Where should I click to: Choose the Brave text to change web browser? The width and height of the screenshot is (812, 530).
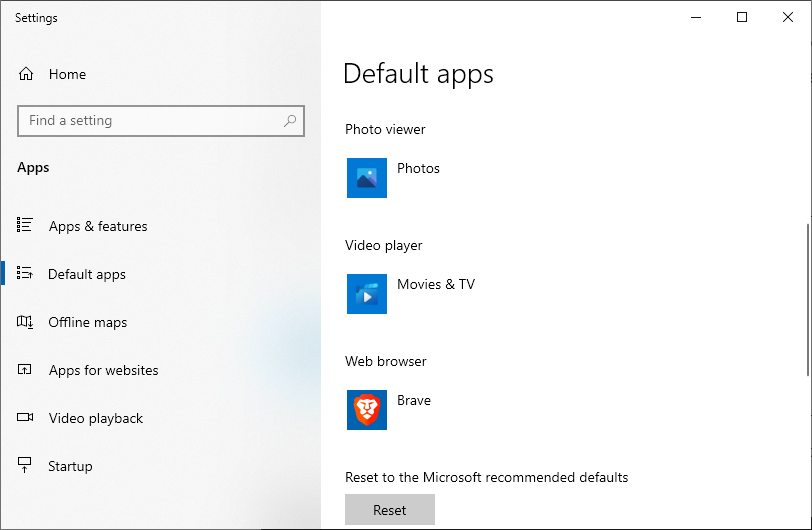pyautogui.click(x=414, y=400)
